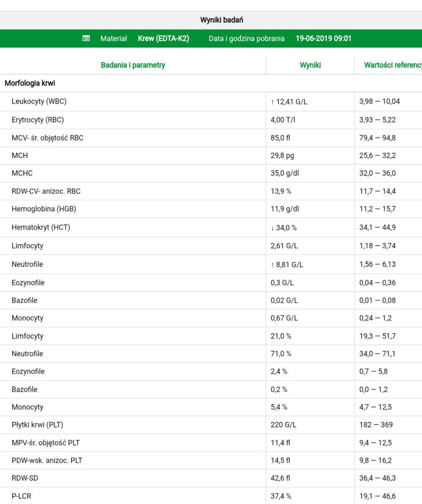Select the Hemoglobina (HGB) row label

coord(44,209)
